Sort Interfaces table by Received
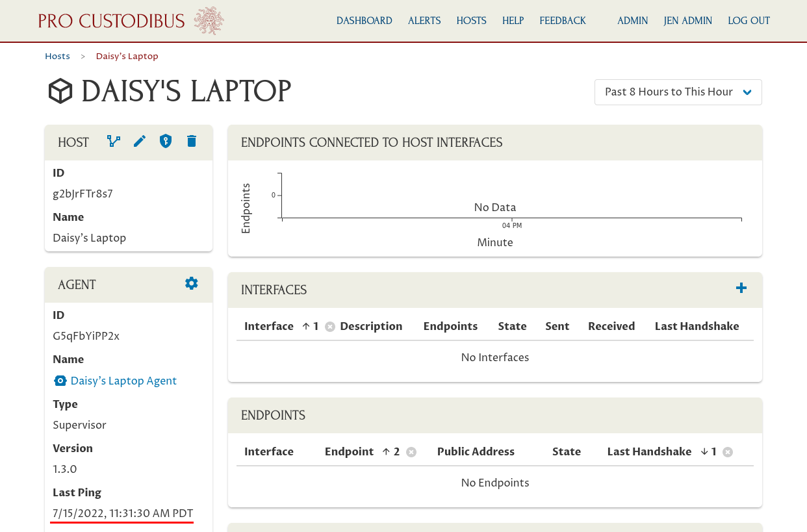807x532 pixels. [611, 326]
